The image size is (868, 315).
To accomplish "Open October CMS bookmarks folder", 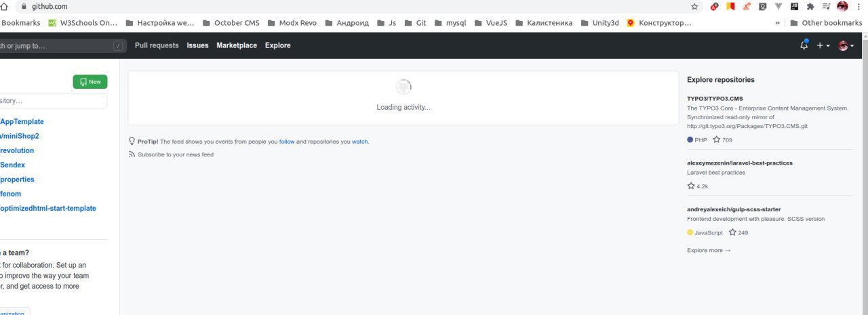I will point(231,22).
